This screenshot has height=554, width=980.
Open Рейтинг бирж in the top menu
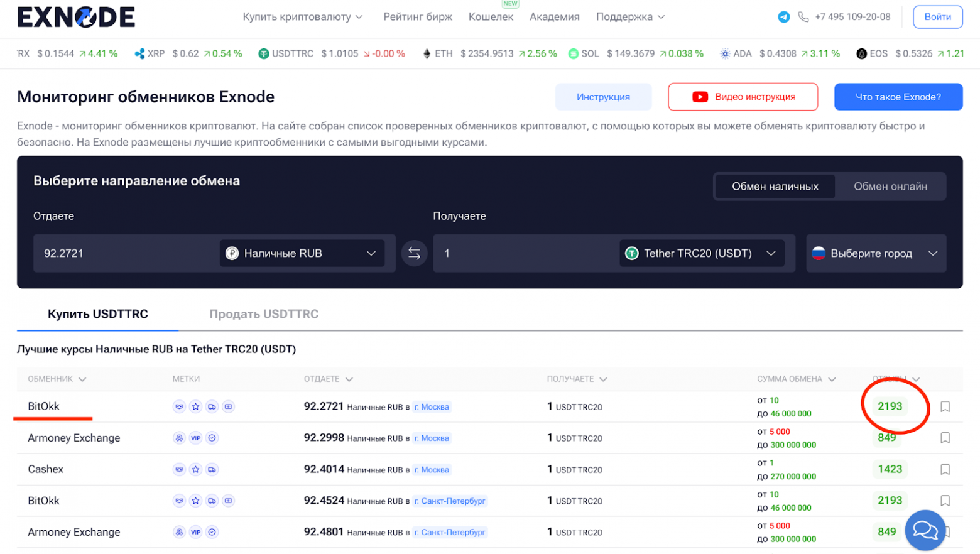(x=418, y=17)
